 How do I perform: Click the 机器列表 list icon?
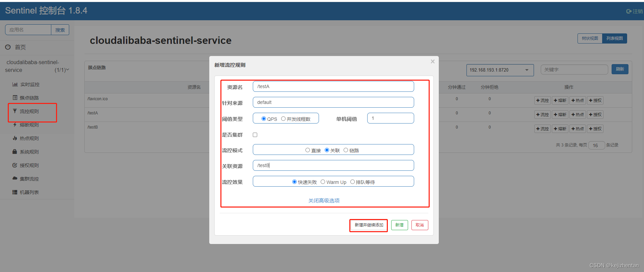tap(15, 192)
